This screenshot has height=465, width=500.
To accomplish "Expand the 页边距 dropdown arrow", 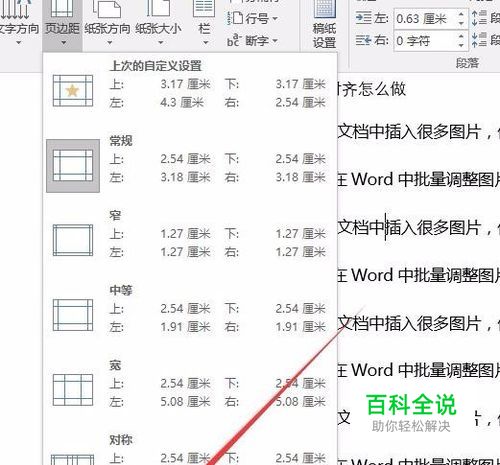I will [x=64, y=43].
